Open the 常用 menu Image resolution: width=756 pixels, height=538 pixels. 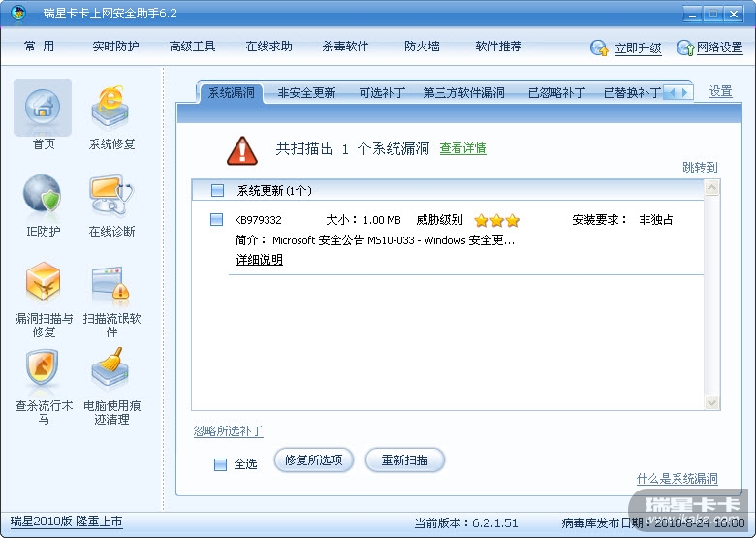(x=39, y=47)
